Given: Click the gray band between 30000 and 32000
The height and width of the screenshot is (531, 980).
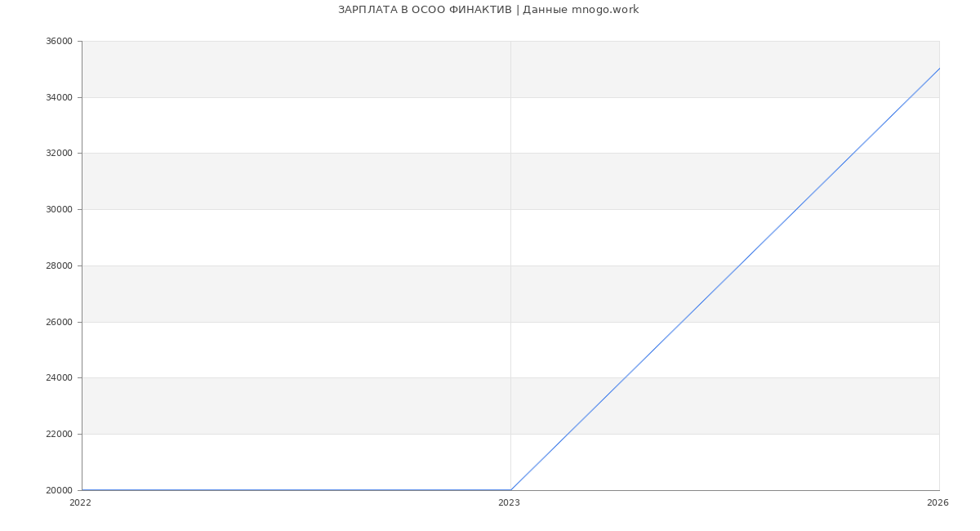Looking at the screenshot, I should click(294, 181).
